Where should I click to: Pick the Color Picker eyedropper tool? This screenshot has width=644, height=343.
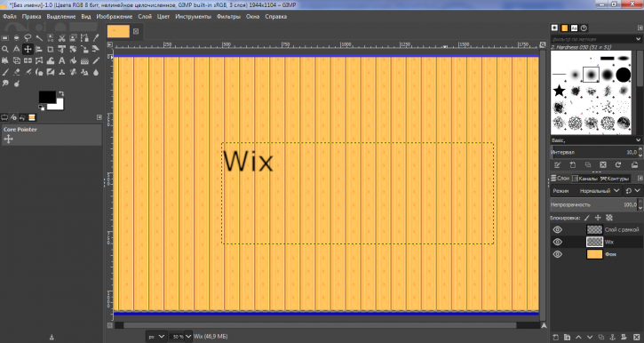click(96, 38)
